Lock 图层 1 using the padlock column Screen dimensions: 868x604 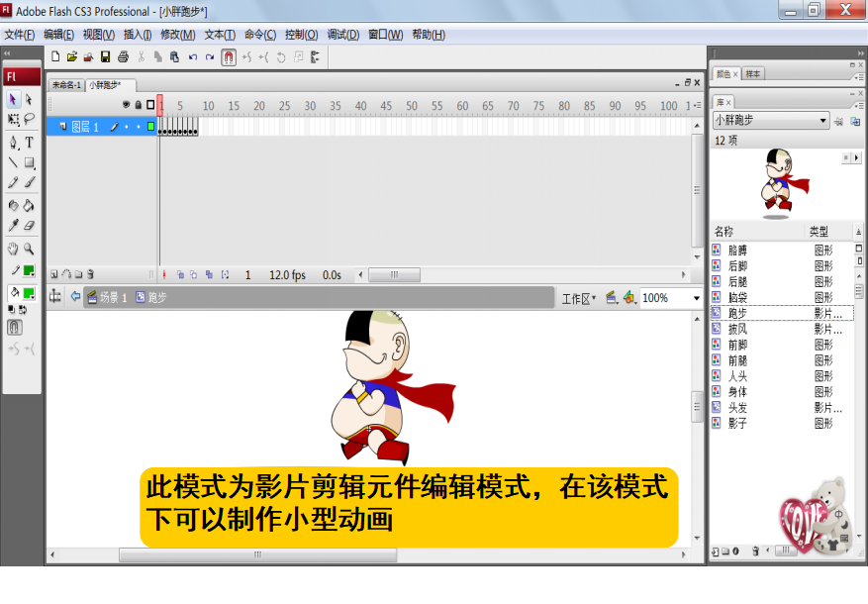(x=138, y=126)
